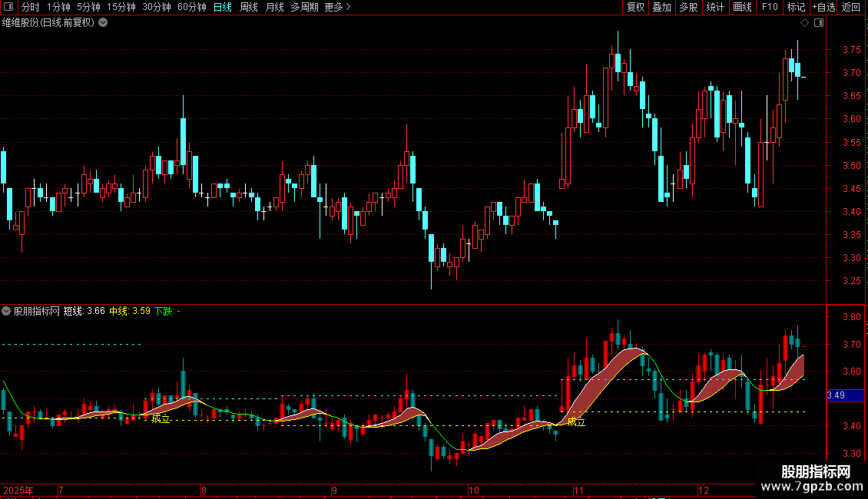
Task: Click the 3.75 price axis label
Action: click(851, 50)
